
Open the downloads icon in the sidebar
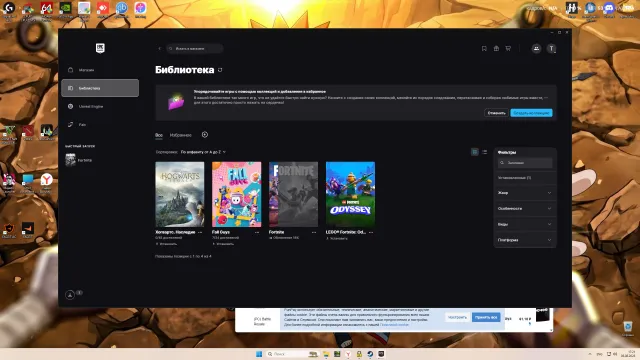point(70,294)
